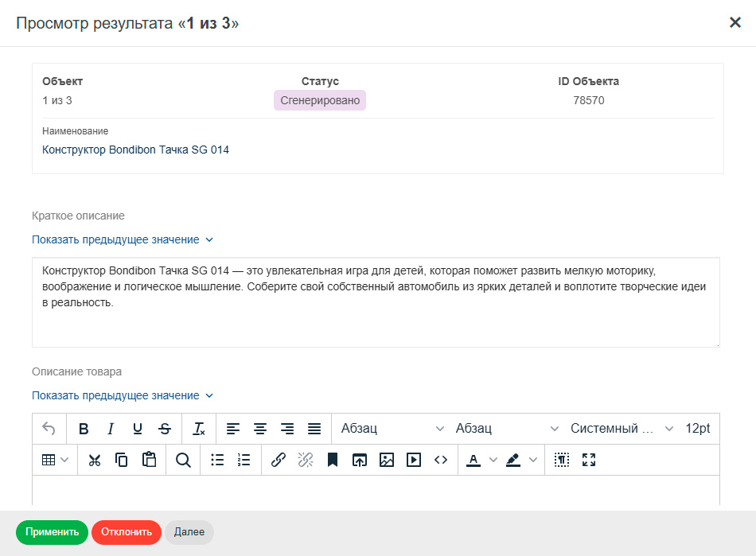Show previous value for Краткое описание
This screenshot has width=756, height=556.
click(123, 240)
